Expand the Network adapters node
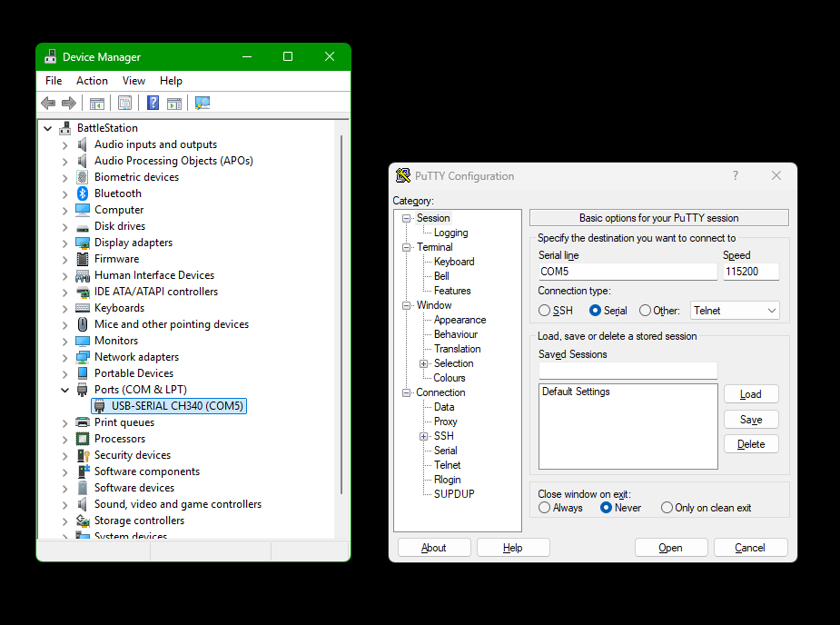The width and height of the screenshot is (840, 625). point(64,358)
